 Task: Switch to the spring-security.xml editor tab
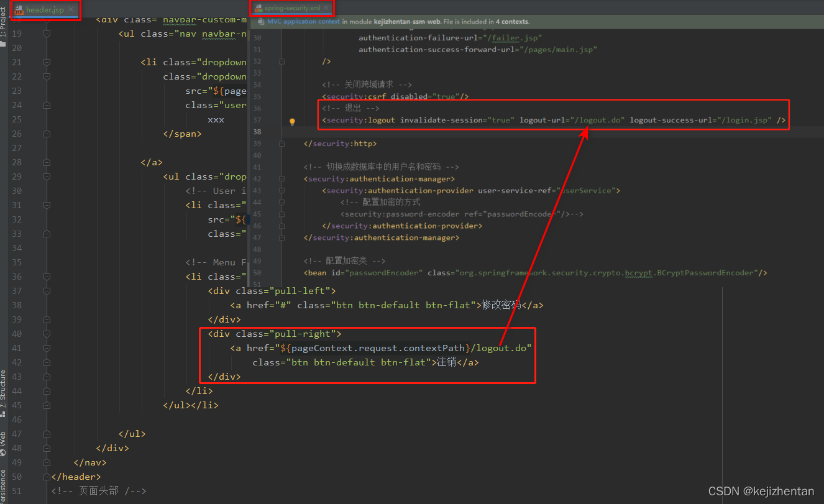291,9
